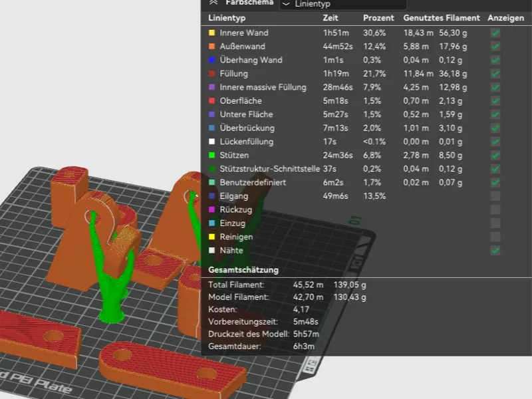The width and height of the screenshot is (532, 399).
Task: Hide Benutzerdefiniert lines via checkbox
Action: tap(495, 182)
